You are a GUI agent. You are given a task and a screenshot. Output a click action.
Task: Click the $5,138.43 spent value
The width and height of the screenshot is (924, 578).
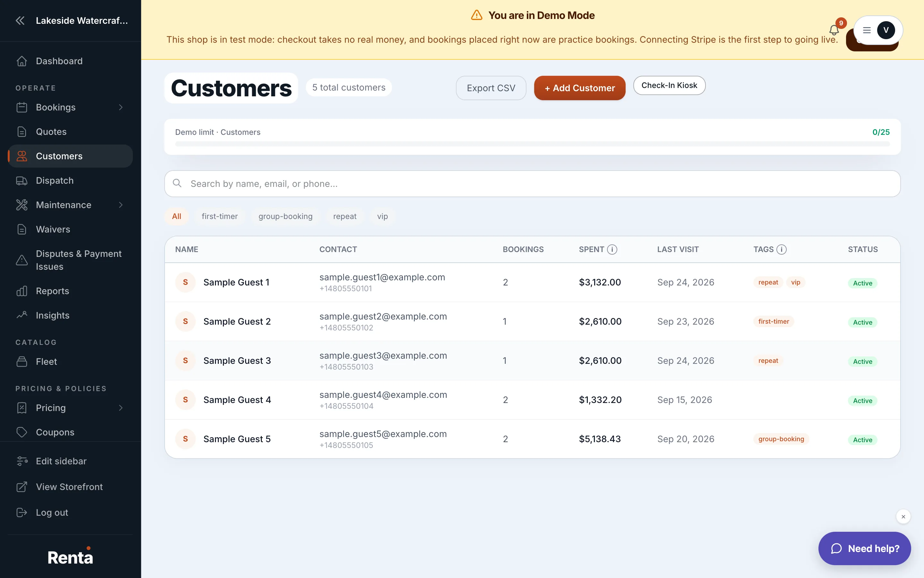pos(600,439)
